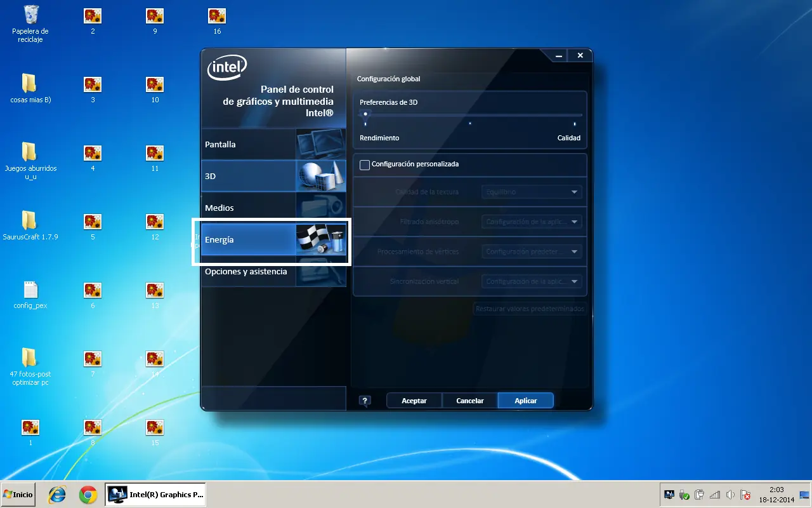The width and height of the screenshot is (812, 508).
Task: Switch to the Medios section
Action: pyautogui.click(x=273, y=208)
